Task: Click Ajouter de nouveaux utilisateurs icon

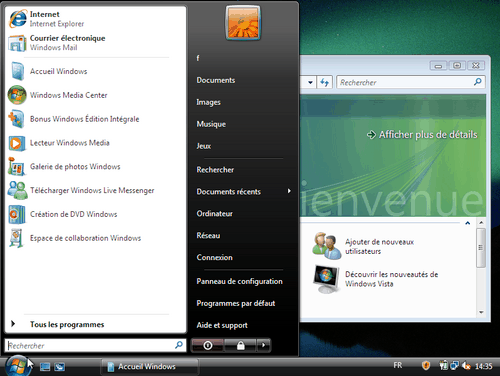Action: click(x=326, y=246)
